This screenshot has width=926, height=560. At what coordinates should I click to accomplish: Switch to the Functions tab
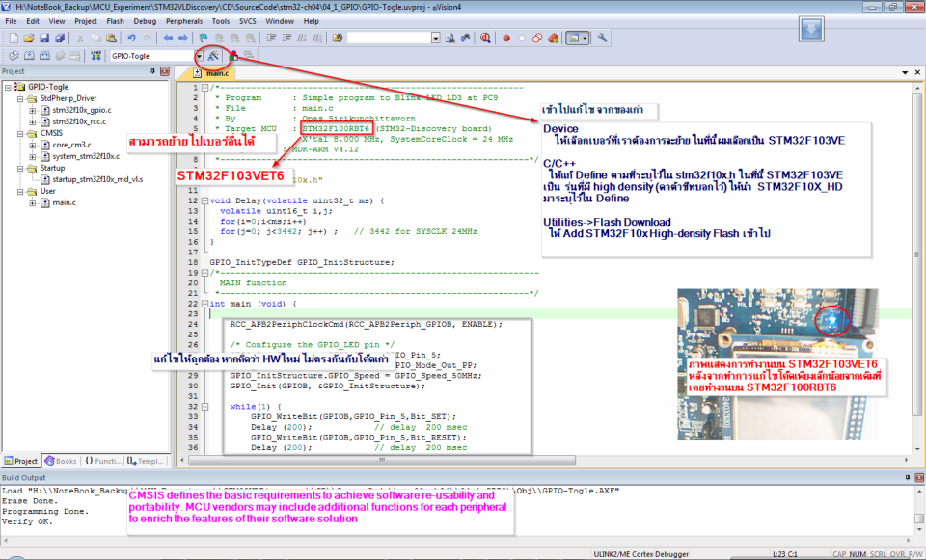(103, 461)
